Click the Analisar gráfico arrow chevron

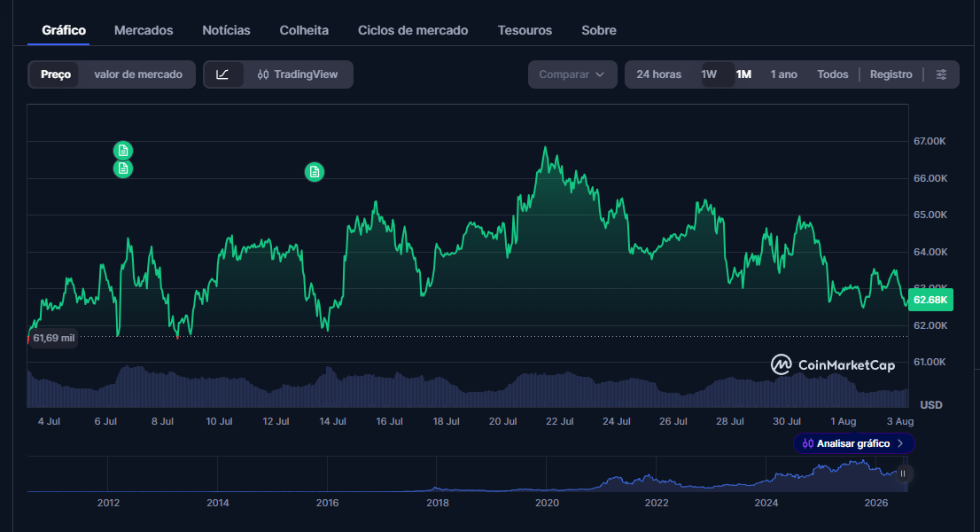point(900,443)
